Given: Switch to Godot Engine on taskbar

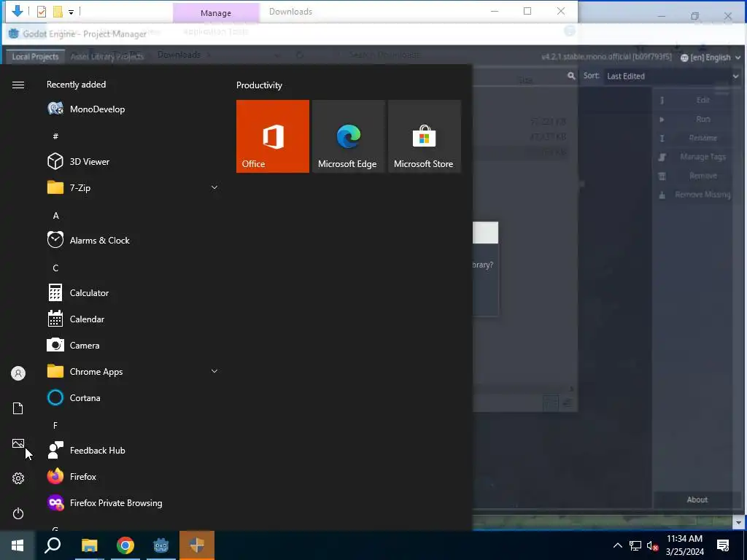Looking at the screenshot, I should coord(161,545).
